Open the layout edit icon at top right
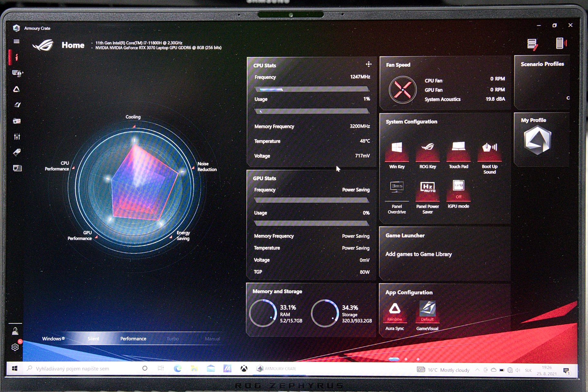Screen dimensions: 588x392 (x=532, y=44)
